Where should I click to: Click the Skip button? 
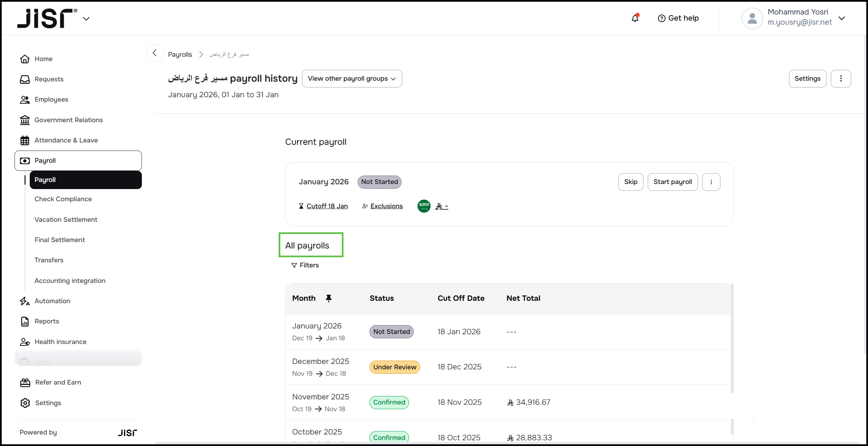point(630,182)
